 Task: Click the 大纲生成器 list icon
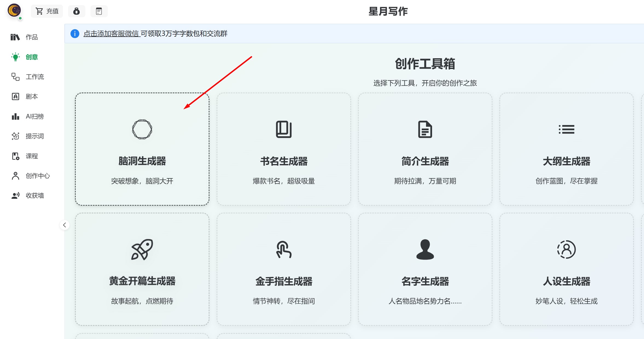[x=566, y=129]
